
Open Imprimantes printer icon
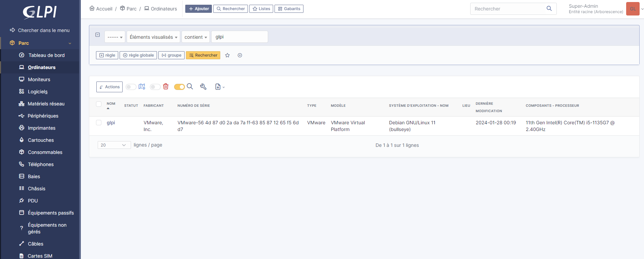click(22, 128)
